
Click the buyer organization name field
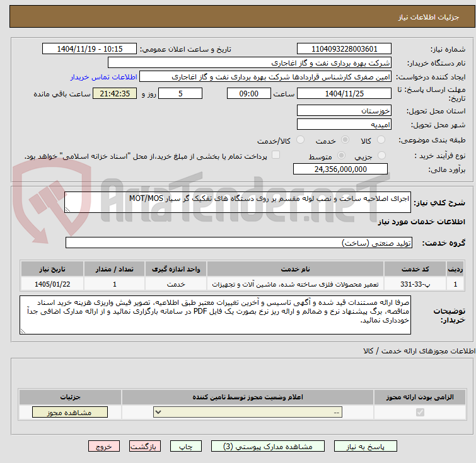[x=250, y=63]
